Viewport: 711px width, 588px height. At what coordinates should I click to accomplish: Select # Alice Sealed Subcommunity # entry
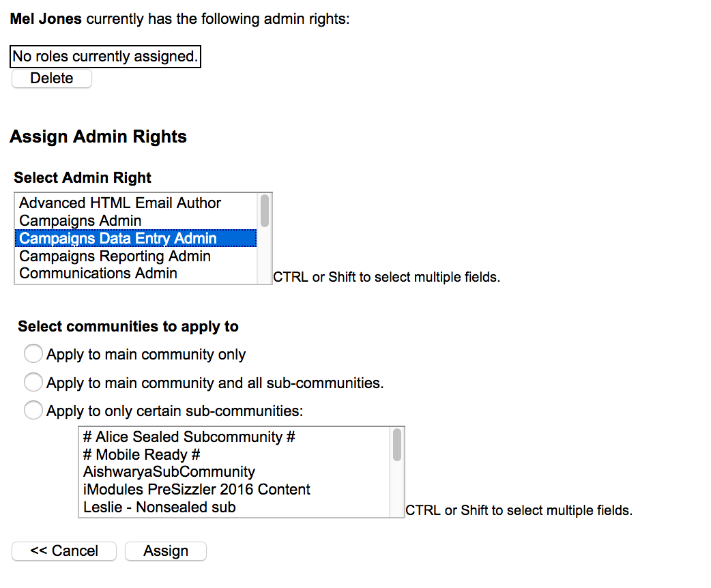tap(189, 437)
